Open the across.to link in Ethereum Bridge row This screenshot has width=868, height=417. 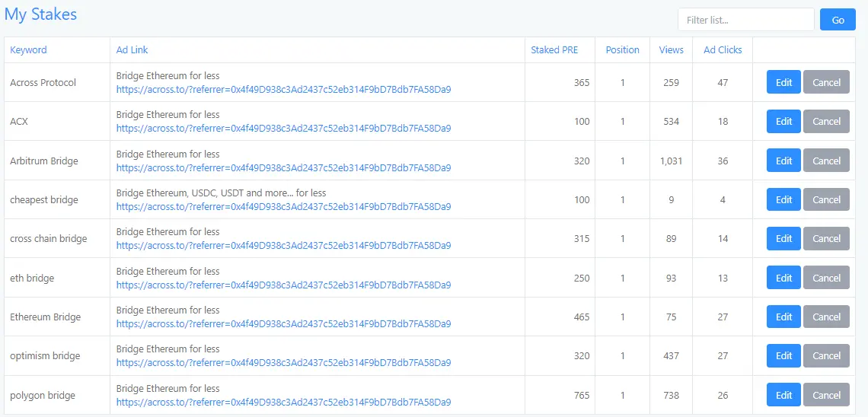click(283, 323)
